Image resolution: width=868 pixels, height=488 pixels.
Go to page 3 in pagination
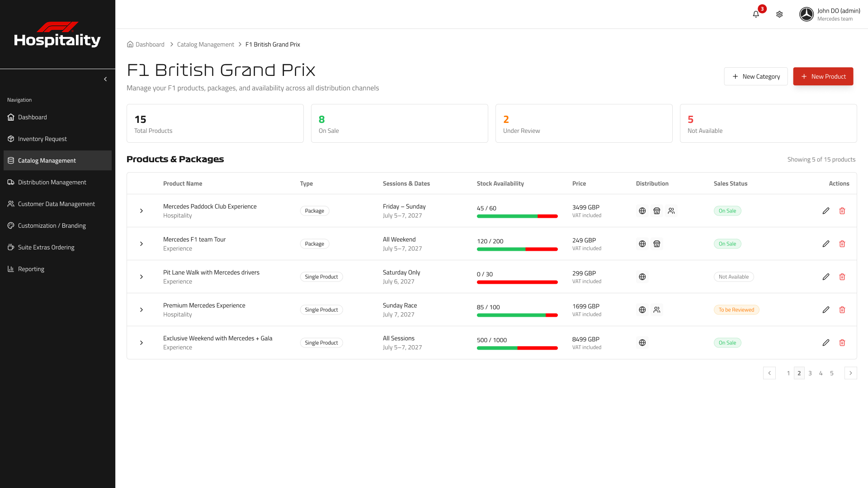pyautogui.click(x=810, y=373)
